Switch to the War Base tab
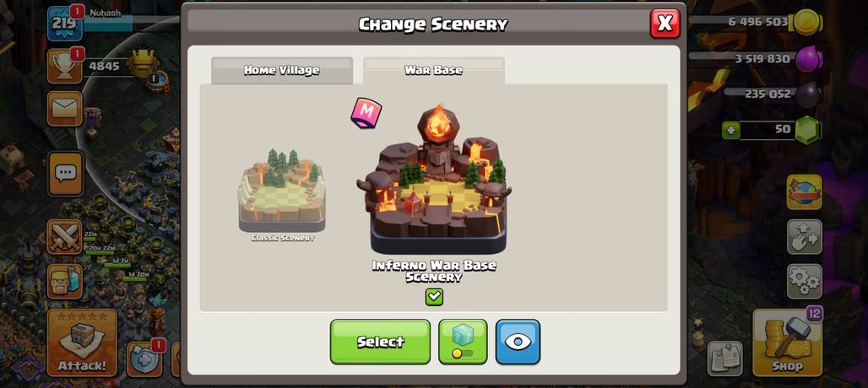 tap(433, 70)
